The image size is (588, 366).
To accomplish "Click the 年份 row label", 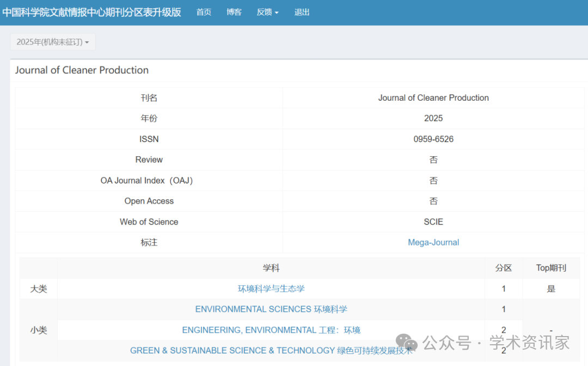I will point(149,119).
